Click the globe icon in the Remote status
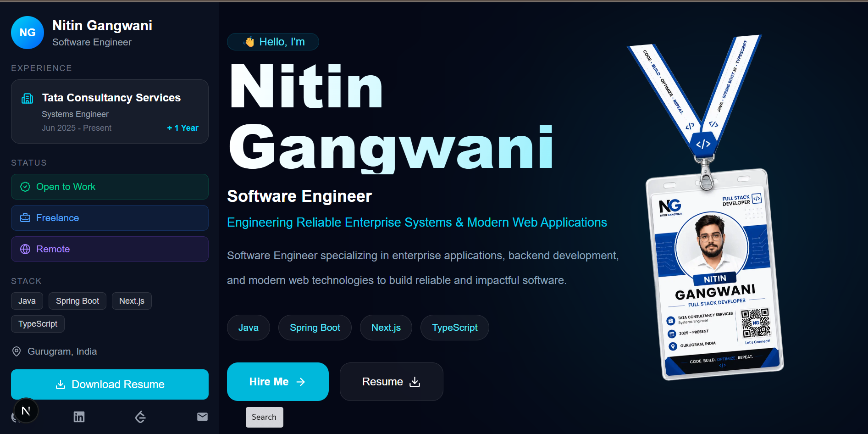The image size is (868, 434). click(x=25, y=249)
